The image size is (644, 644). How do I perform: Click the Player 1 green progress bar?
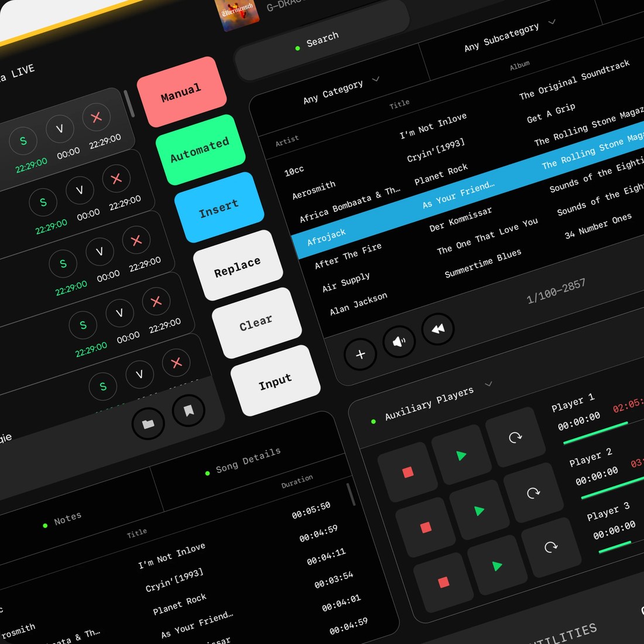pyautogui.click(x=595, y=433)
